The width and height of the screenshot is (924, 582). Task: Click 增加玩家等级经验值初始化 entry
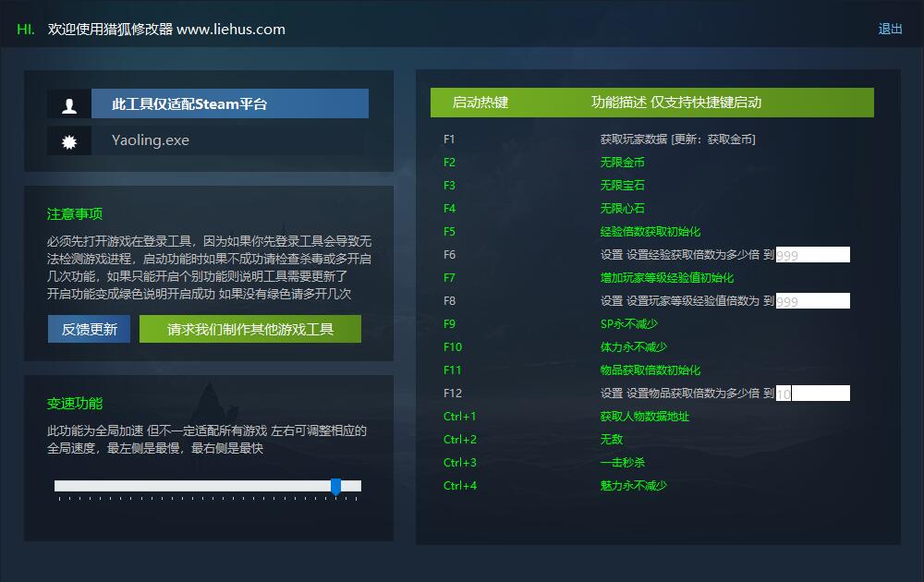point(666,277)
